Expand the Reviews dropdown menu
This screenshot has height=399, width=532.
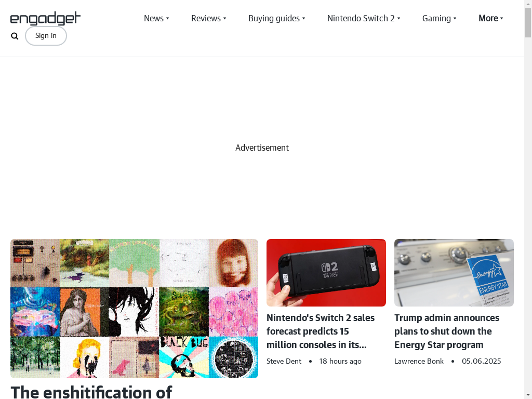coord(209,18)
